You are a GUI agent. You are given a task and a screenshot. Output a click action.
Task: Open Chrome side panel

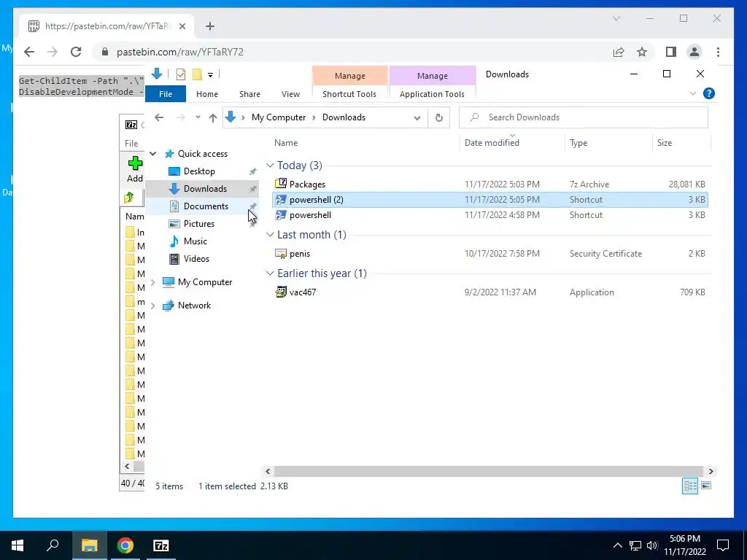pyautogui.click(x=671, y=52)
